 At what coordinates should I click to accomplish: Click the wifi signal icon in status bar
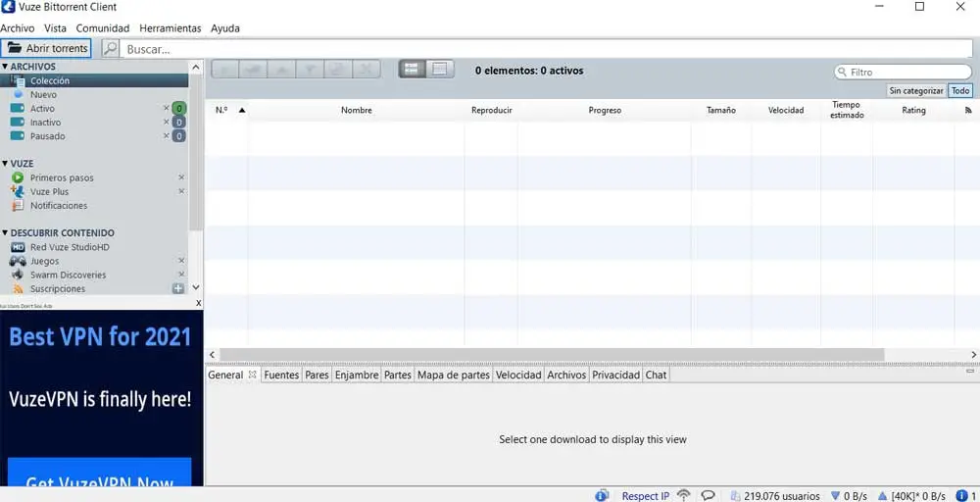[684, 496]
